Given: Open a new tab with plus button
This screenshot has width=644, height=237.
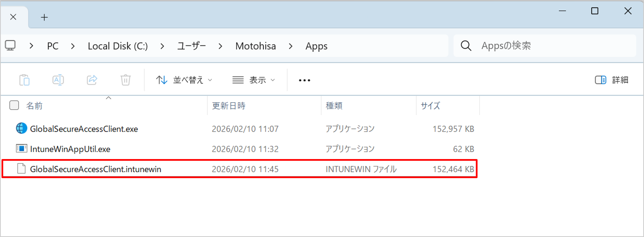Looking at the screenshot, I should [44, 17].
